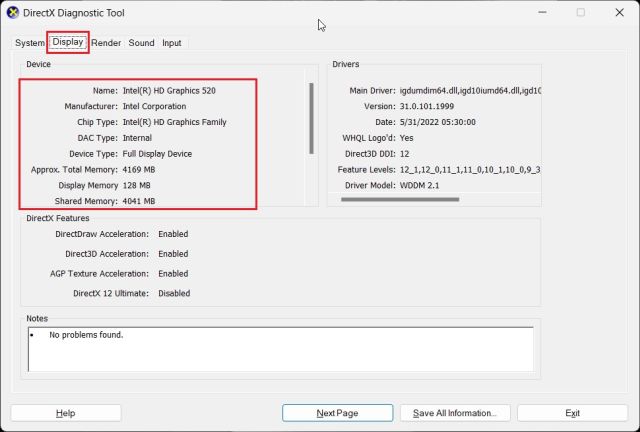Image resolution: width=640 pixels, height=432 pixels.
Task: Go to the Sound tab
Action: [141, 43]
